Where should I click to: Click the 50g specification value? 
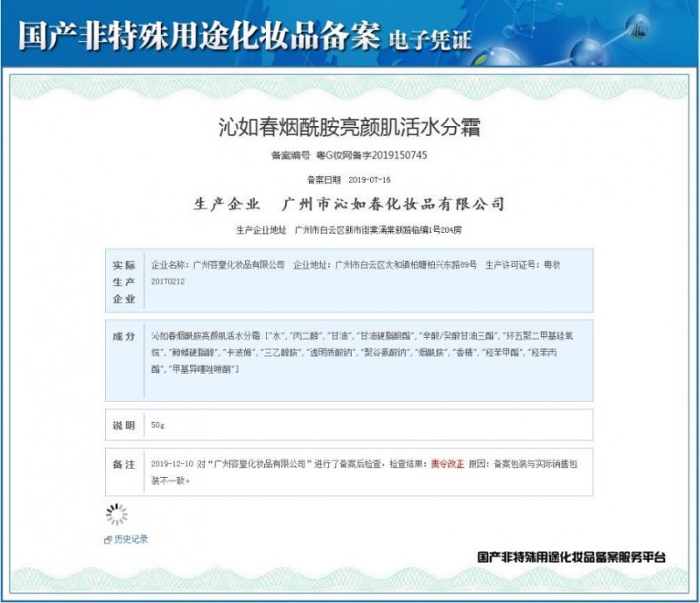tap(157, 424)
